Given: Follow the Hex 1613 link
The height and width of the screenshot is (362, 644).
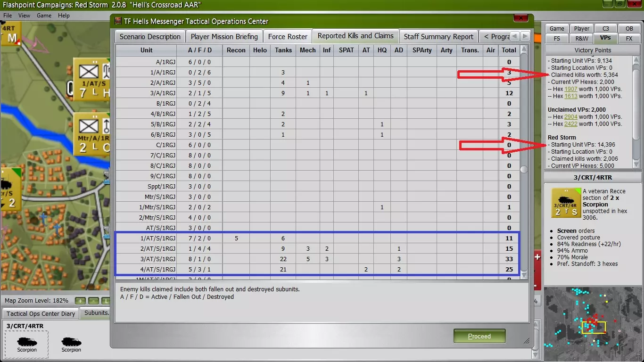Looking at the screenshot, I should [x=570, y=96].
